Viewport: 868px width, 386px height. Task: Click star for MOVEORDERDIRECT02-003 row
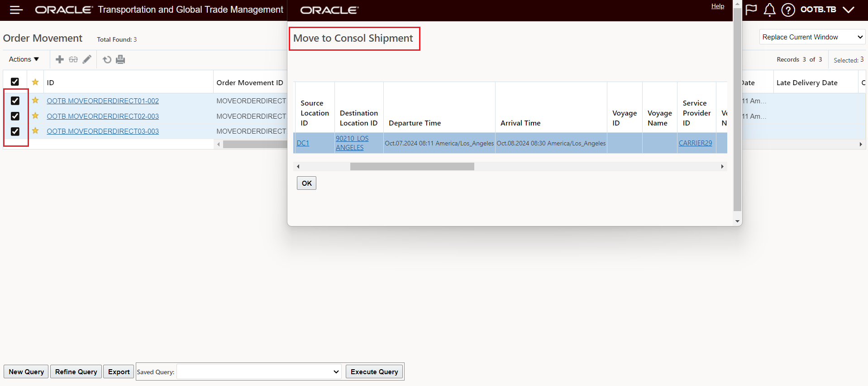click(35, 116)
